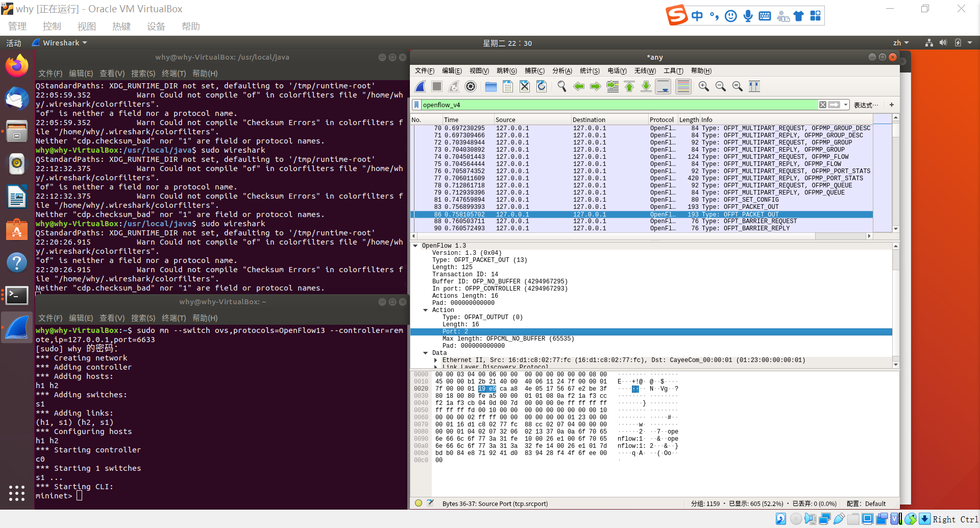Clear the display filter with X button
Viewport: 980px width, 528px height.
coord(823,105)
